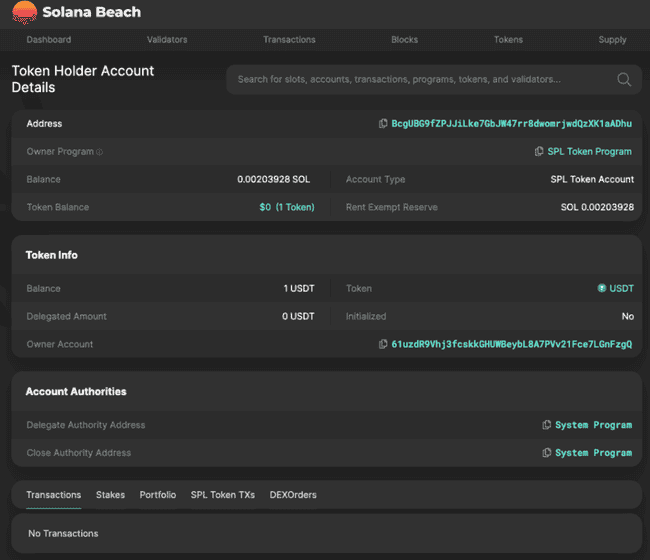The width and height of the screenshot is (650, 560).
Task: Switch to the SPL Token TXs tab
Action: click(x=223, y=495)
